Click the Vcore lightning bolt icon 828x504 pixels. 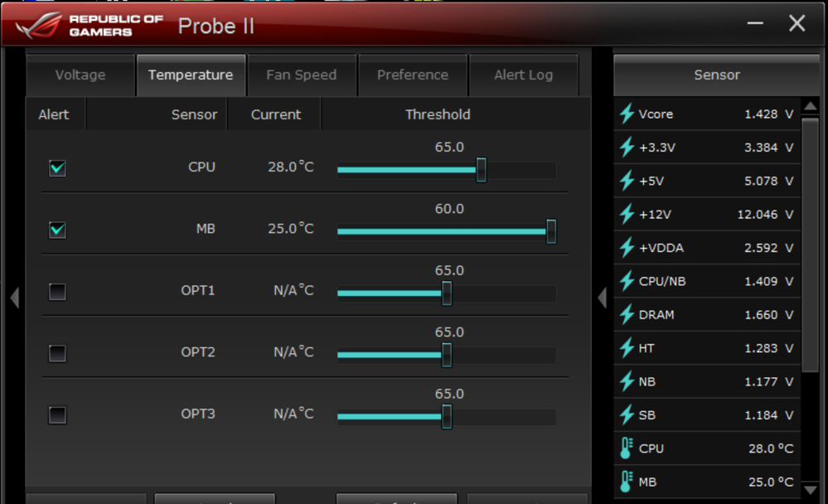click(x=627, y=114)
